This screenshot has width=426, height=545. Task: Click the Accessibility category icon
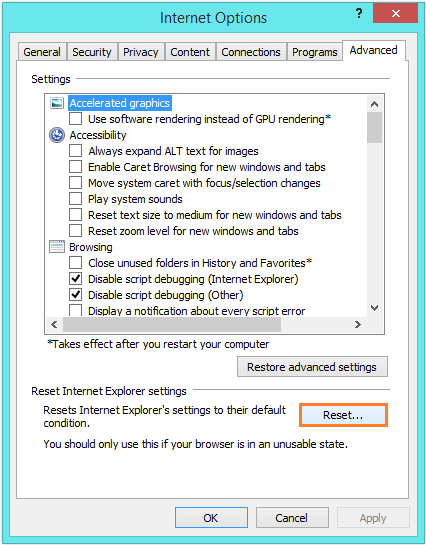pos(57,135)
